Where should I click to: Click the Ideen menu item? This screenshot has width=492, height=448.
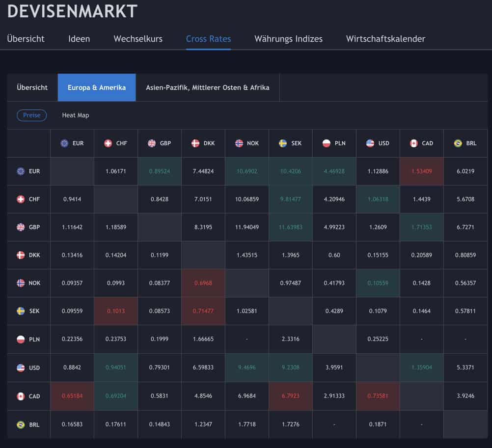click(x=79, y=38)
